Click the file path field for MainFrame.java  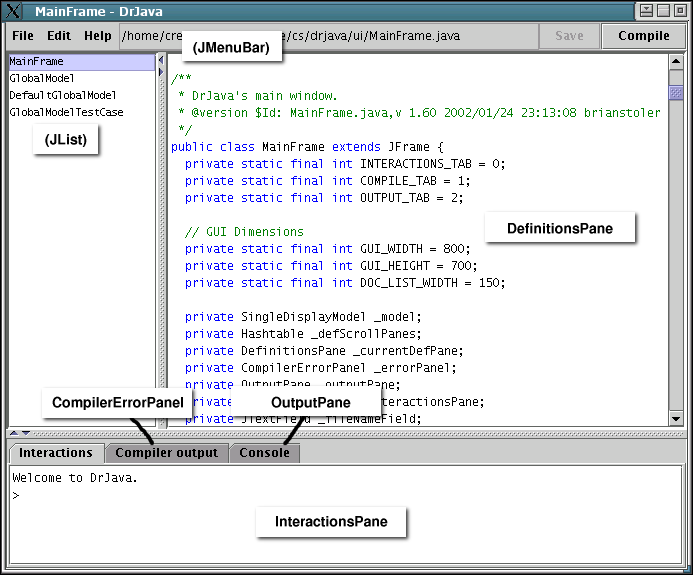coord(329,36)
